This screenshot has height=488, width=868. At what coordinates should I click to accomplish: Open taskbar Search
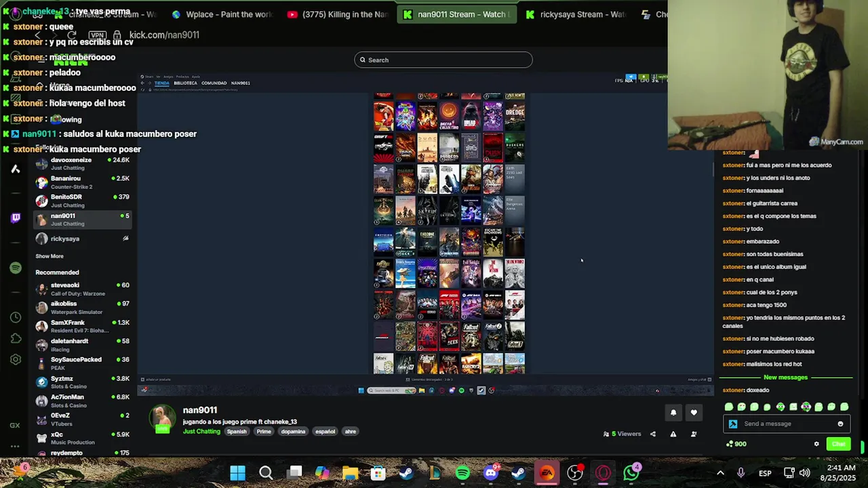point(266,472)
